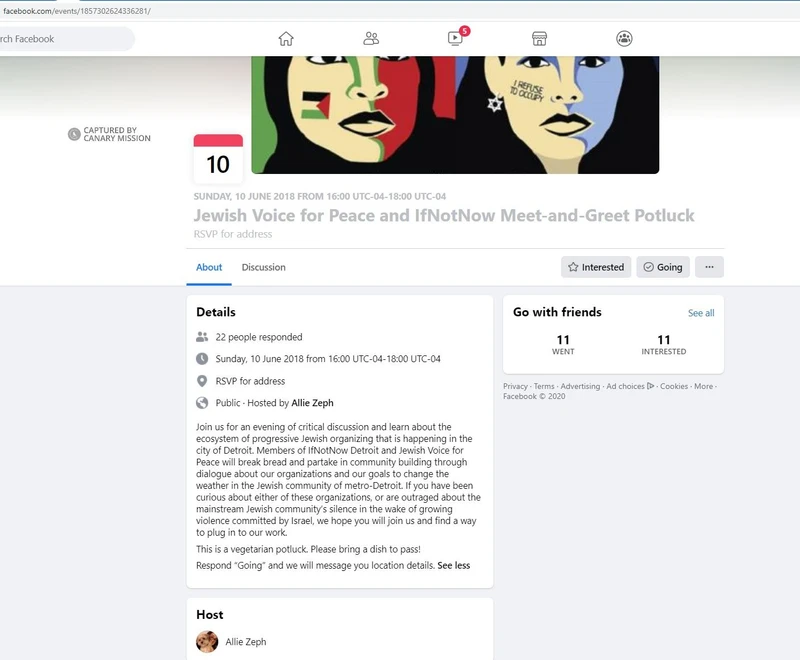Click the location pin beside RSVP for address
Screen dimensions: 800x660
pyautogui.click(x=203, y=381)
